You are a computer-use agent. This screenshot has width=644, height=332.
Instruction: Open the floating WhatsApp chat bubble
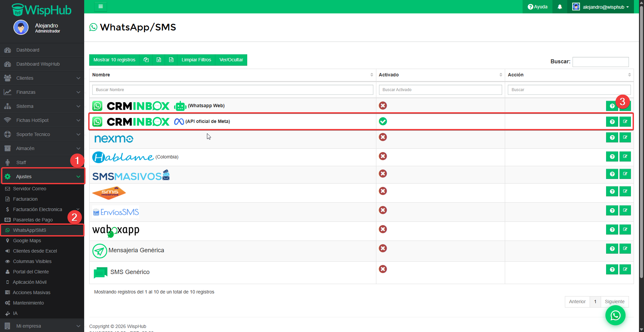[615, 315]
